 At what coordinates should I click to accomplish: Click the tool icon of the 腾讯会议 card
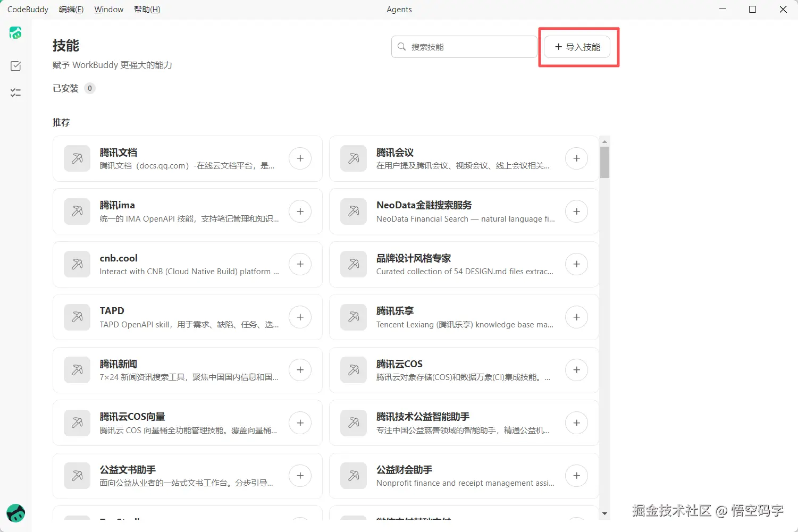pyautogui.click(x=354, y=158)
